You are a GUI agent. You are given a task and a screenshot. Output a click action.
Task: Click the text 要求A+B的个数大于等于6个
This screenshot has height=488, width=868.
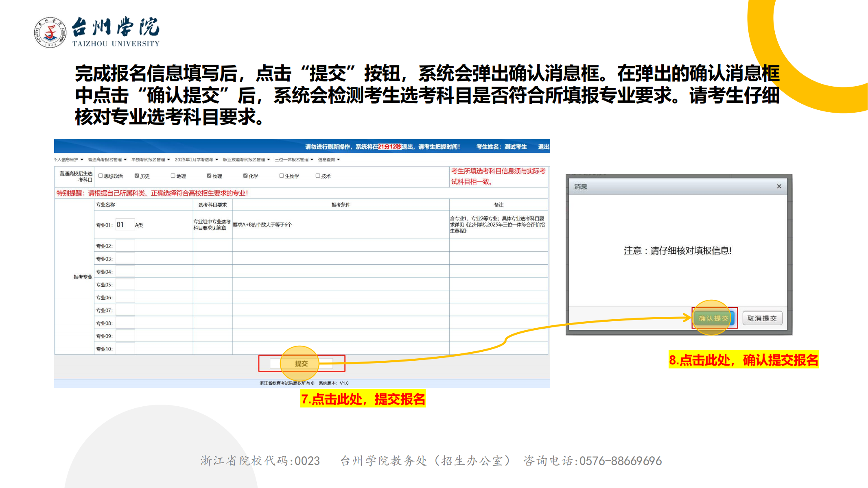click(262, 224)
